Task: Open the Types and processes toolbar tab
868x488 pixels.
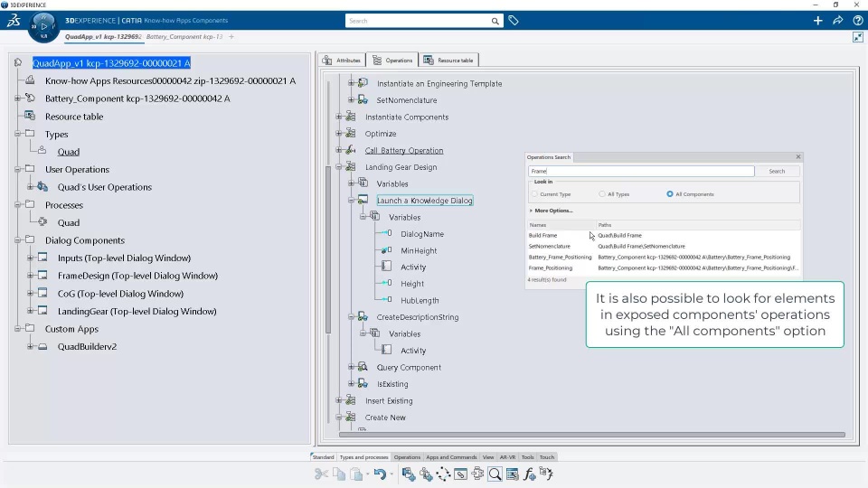Action: pyautogui.click(x=363, y=457)
